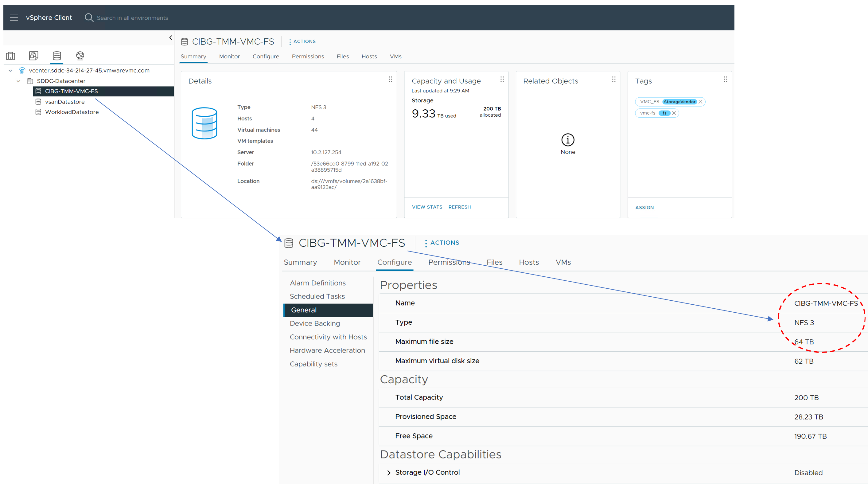This screenshot has height=484, width=868.
Task: Collapse the left navigation pane
Action: pos(170,38)
